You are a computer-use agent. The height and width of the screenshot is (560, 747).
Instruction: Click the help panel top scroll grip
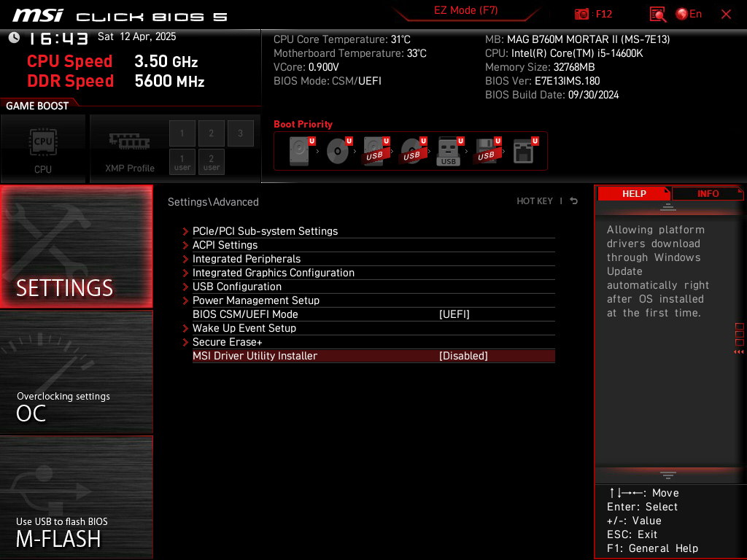tap(668, 207)
